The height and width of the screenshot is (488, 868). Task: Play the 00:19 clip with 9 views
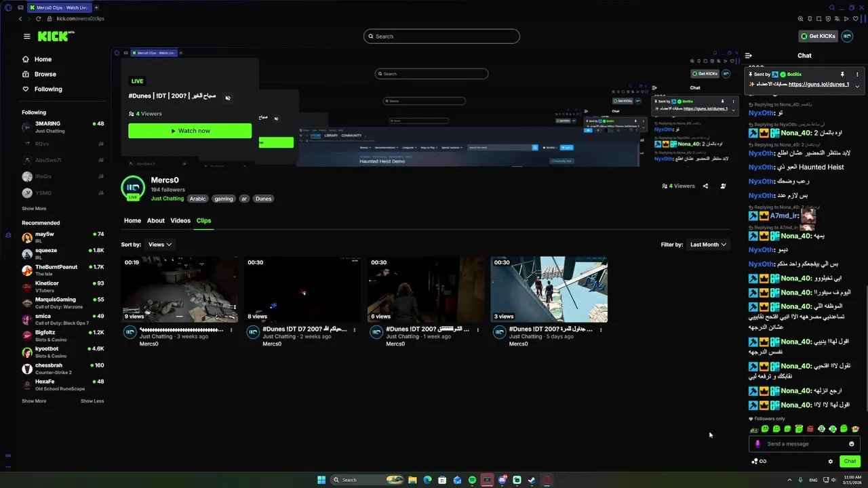pyautogui.click(x=179, y=289)
